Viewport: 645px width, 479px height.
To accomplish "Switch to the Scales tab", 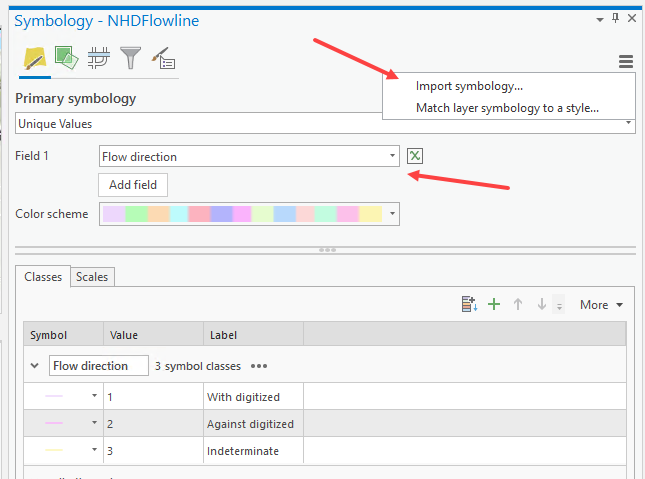I will 92,277.
